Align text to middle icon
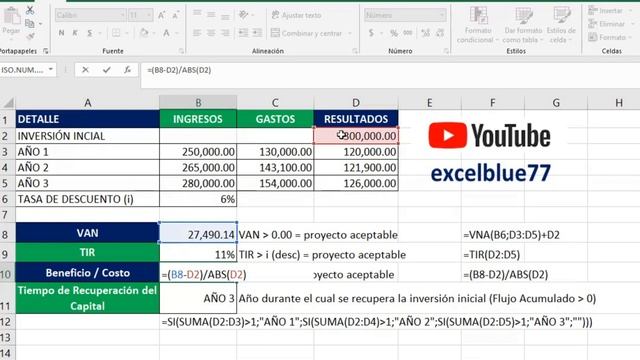The height and width of the screenshot is (360, 640). click(x=211, y=15)
